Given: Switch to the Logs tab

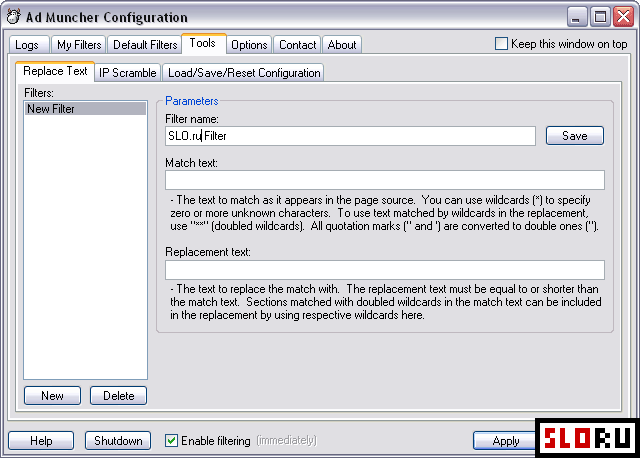Looking at the screenshot, I should pos(29,44).
